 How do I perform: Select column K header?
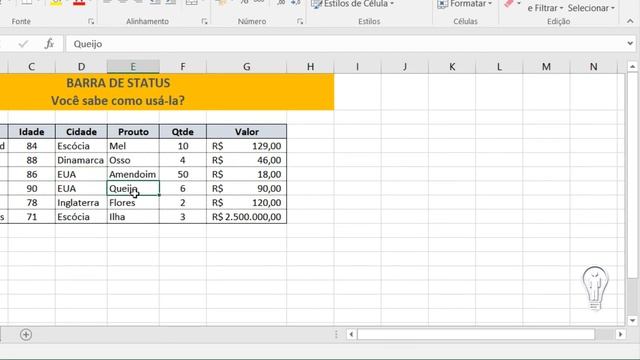coord(452,67)
